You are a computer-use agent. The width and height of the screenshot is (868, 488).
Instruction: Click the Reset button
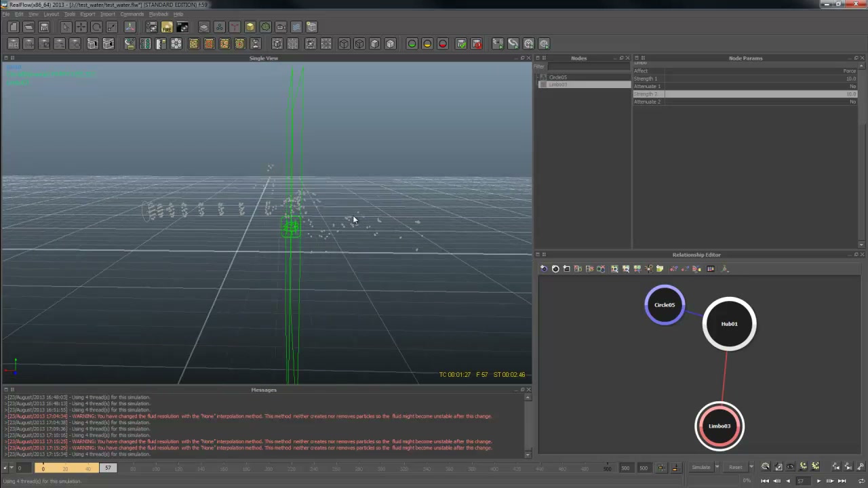[x=735, y=467]
